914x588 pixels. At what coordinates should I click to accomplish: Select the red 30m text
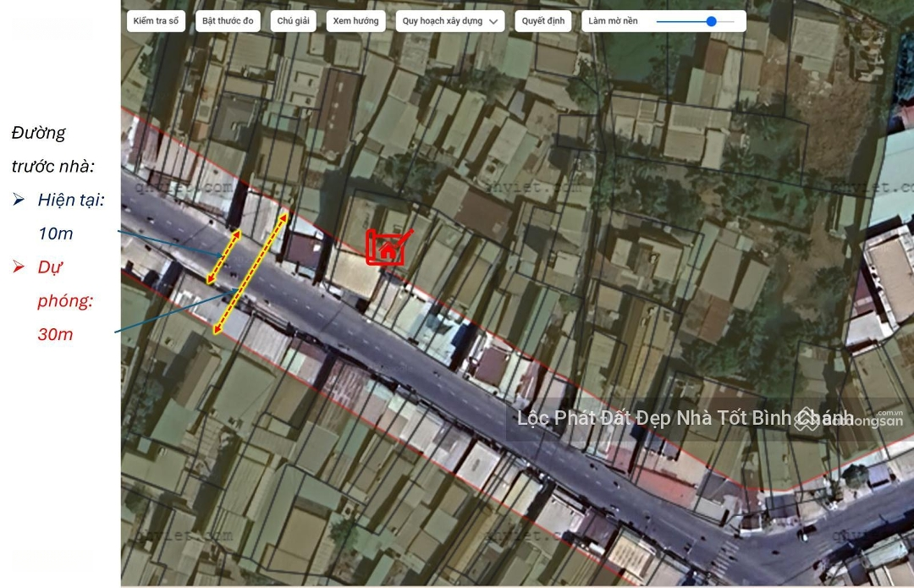[x=56, y=334]
